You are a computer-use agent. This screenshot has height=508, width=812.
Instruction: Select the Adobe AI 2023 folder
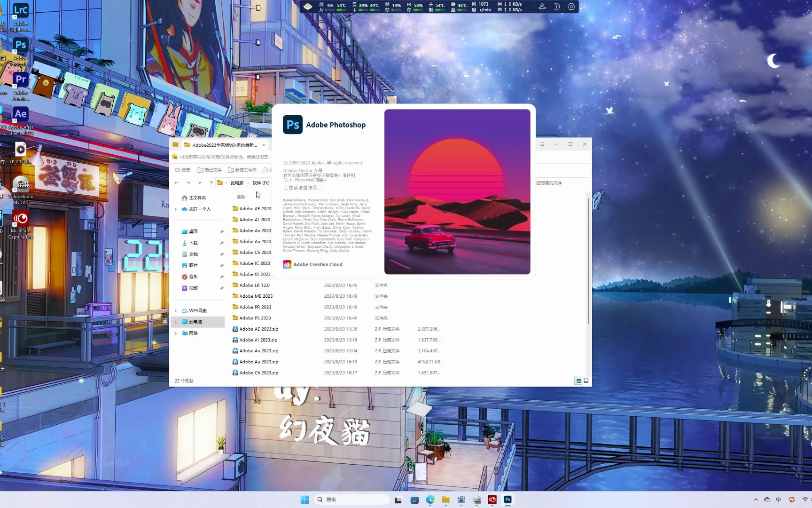tap(251, 220)
